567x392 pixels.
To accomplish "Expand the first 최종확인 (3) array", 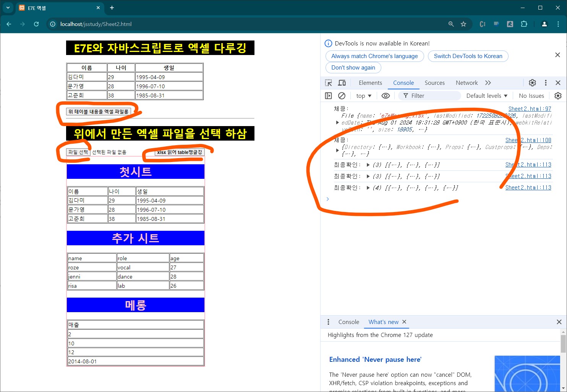I will tap(368, 165).
